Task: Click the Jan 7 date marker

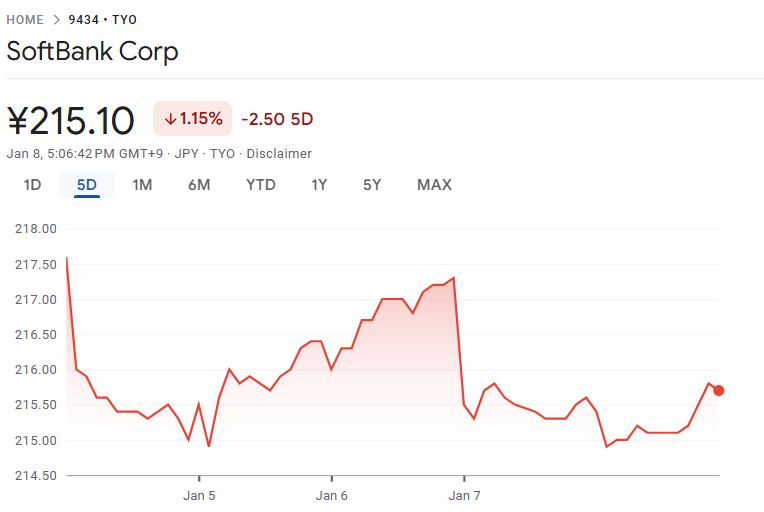Action: click(x=464, y=495)
